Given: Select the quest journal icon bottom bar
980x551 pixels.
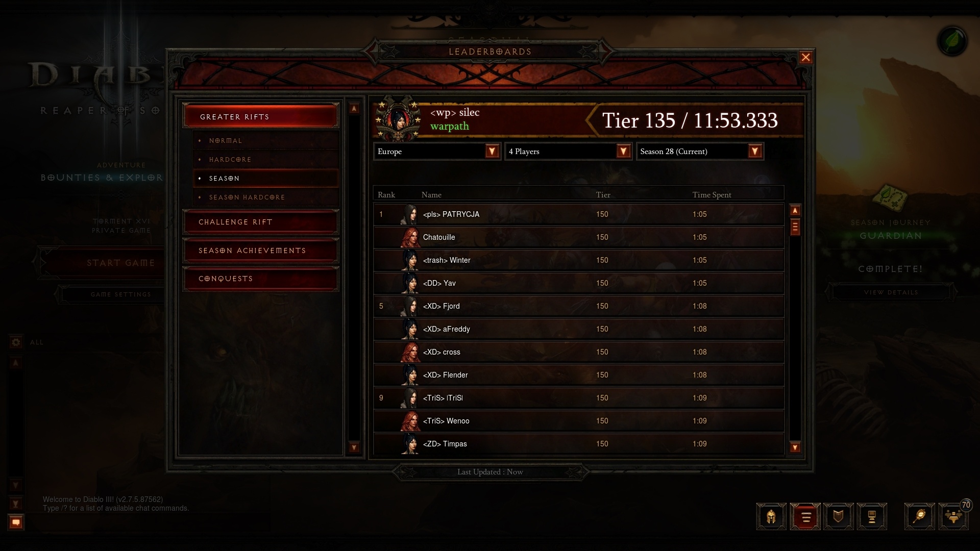Looking at the screenshot, I should click(x=805, y=516).
